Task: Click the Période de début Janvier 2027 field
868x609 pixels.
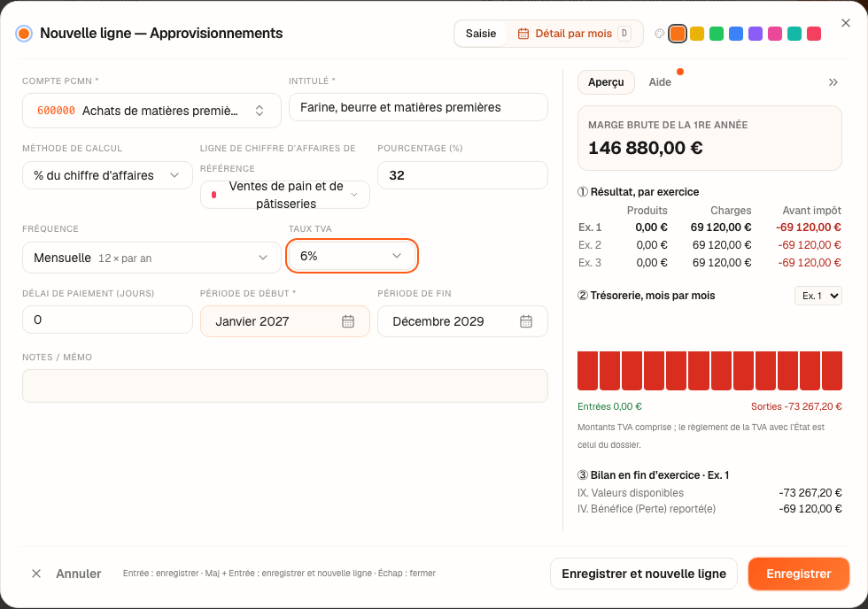Action: click(x=285, y=321)
